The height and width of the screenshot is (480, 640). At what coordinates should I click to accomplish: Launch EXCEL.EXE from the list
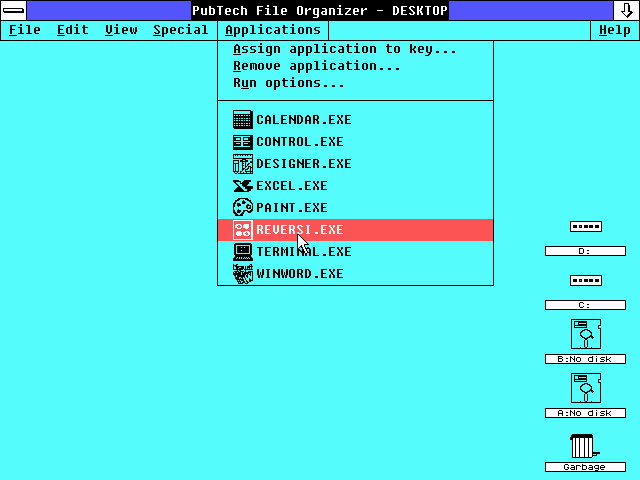pos(355,186)
